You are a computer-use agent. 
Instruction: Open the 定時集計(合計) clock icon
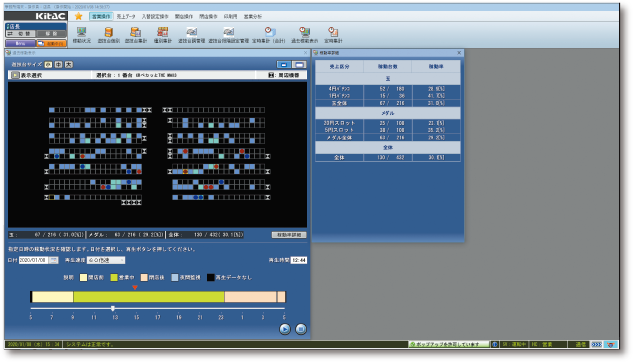point(269,35)
